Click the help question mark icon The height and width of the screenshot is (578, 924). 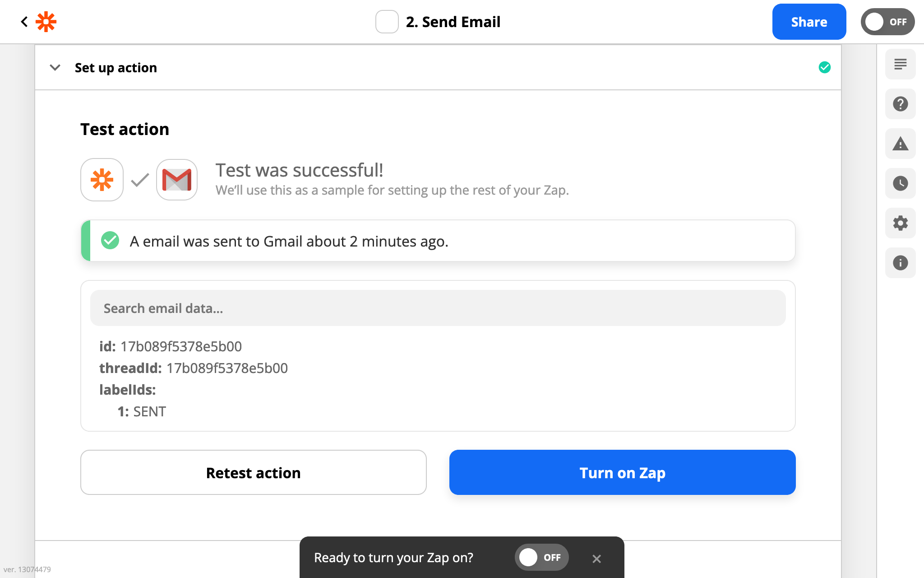coord(901,103)
